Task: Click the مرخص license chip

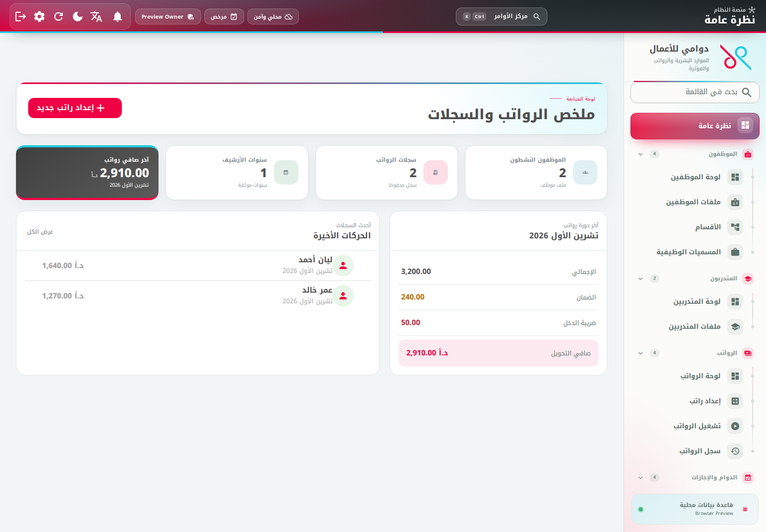Action: pos(224,16)
